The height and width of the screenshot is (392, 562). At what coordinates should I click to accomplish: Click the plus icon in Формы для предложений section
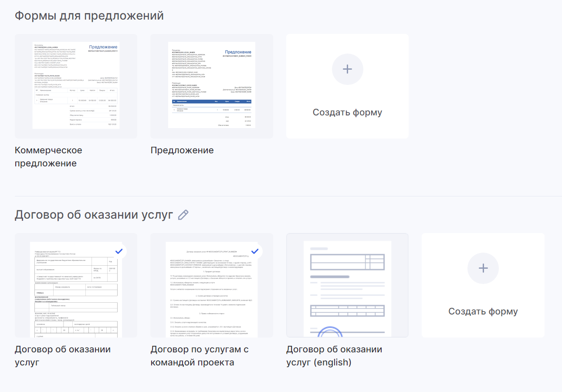[x=347, y=69]
